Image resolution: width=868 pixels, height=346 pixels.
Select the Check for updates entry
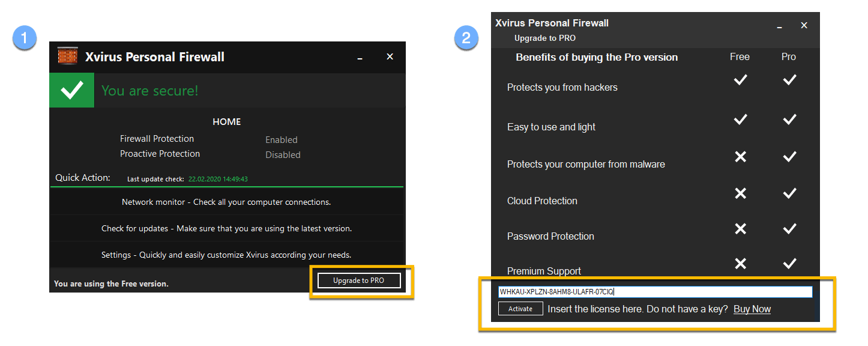[x=227, y=228]
